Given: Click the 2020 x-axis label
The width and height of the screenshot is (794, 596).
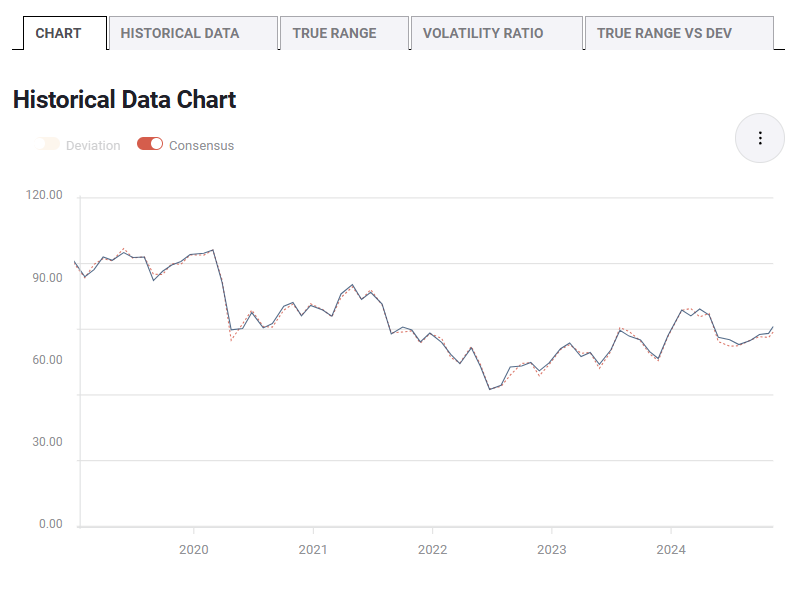Looking at the screenshot, I should tap(193, 549).
